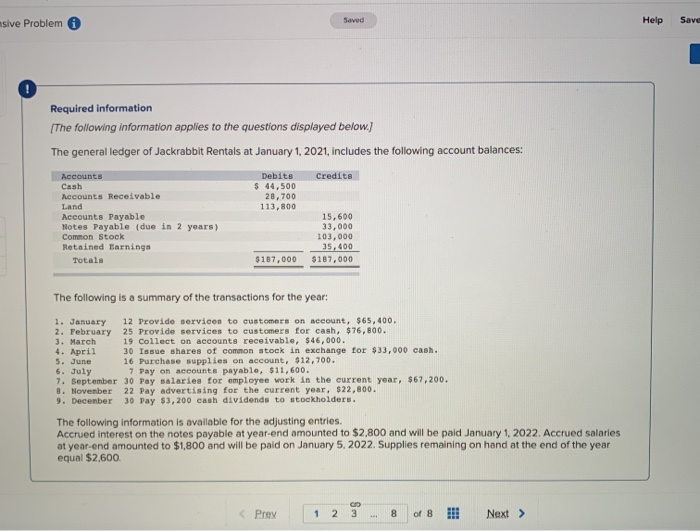
Task: Jump to question page 3
Action: (354, 514)
